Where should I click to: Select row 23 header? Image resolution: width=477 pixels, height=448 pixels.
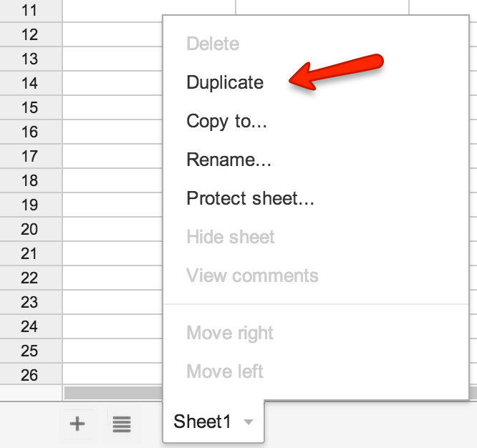pos(31,302)
